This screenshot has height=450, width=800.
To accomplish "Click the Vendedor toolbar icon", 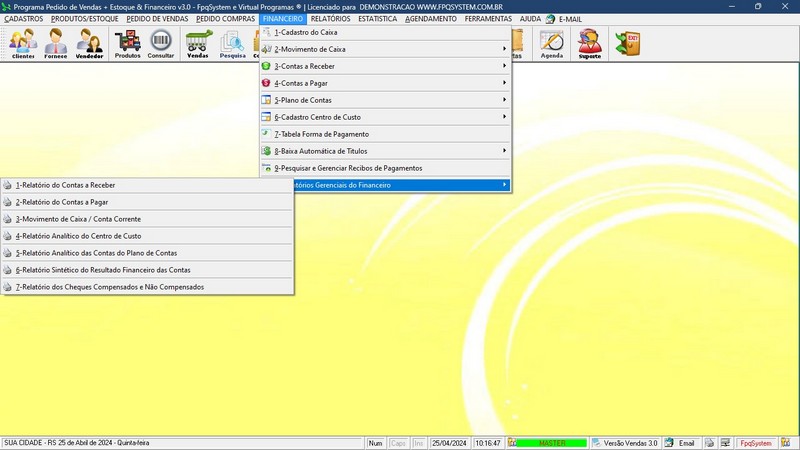I will (89, 43).
